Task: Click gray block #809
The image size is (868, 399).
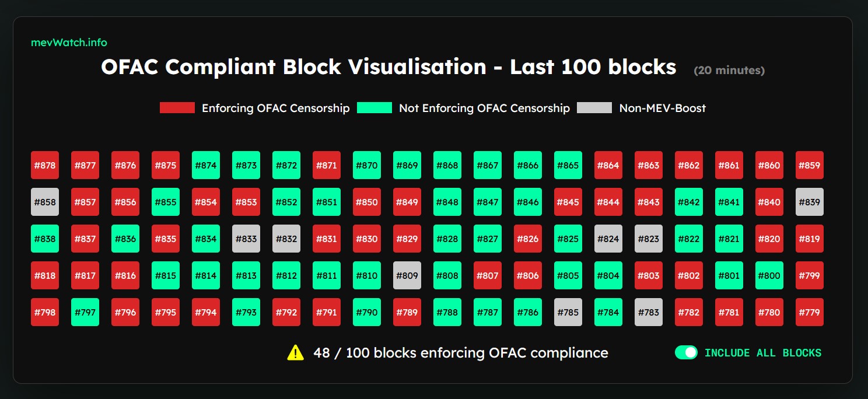Action: [x=407, y=275]
